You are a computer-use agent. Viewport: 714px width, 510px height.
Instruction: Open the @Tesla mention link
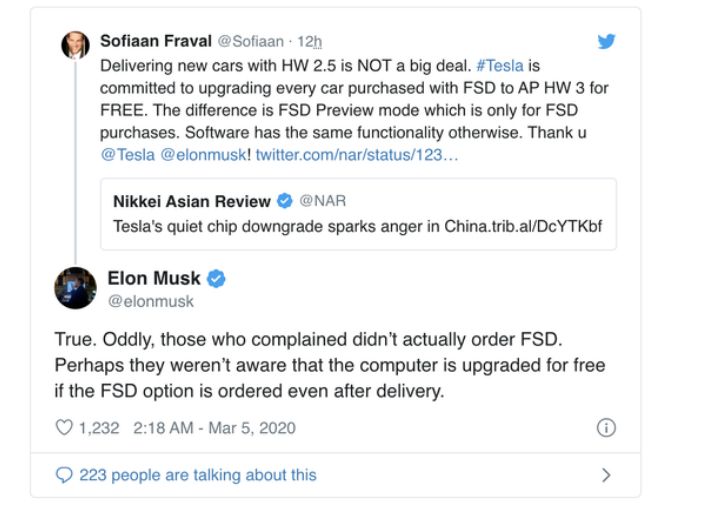point(128,155)
